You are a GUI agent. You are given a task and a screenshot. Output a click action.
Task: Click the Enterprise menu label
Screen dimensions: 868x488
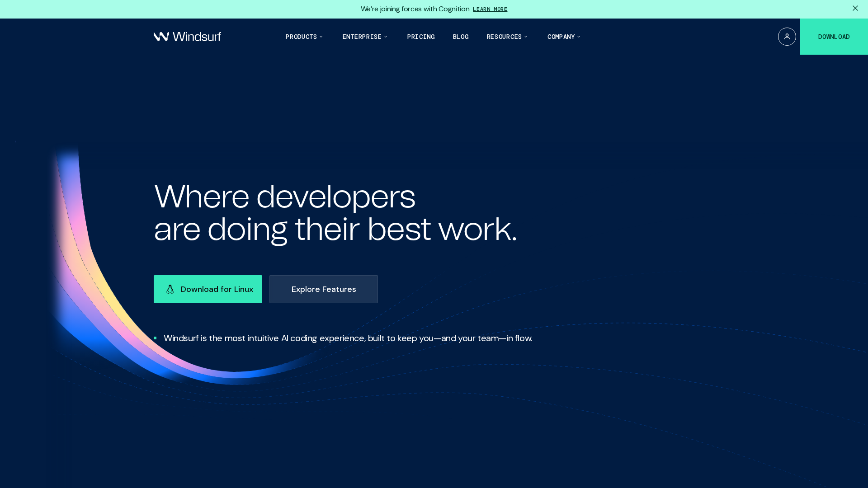[x=362, y=37]
